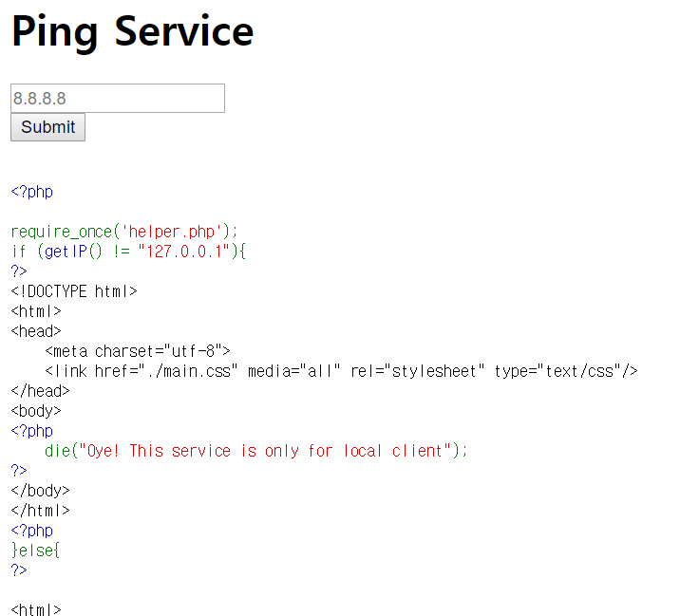Click the }else{ code line
680x616 pixels.
click(x=35, y=551)
